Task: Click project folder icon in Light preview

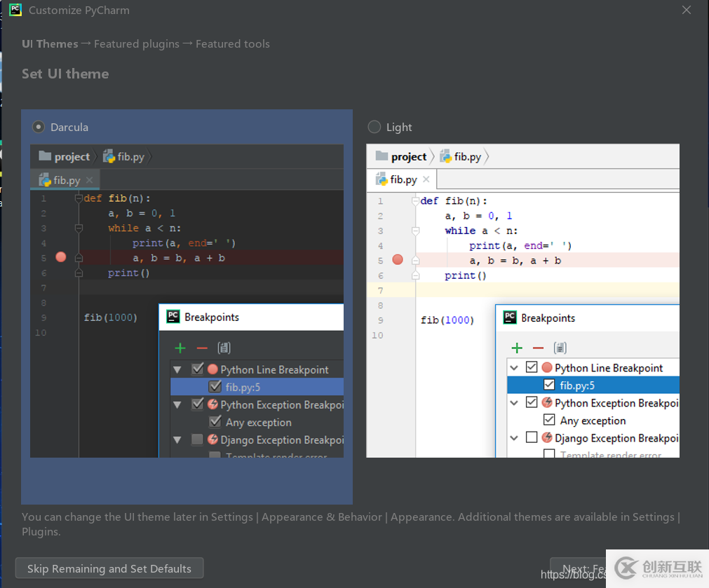Action: click(x=381, y=156)
